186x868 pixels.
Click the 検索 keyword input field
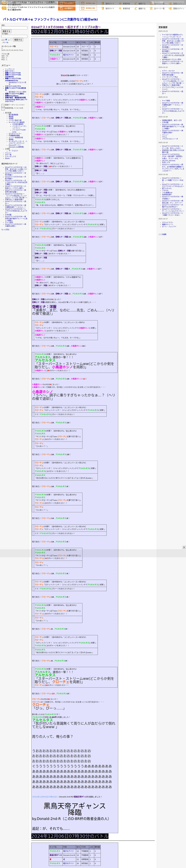pos(14,28)
